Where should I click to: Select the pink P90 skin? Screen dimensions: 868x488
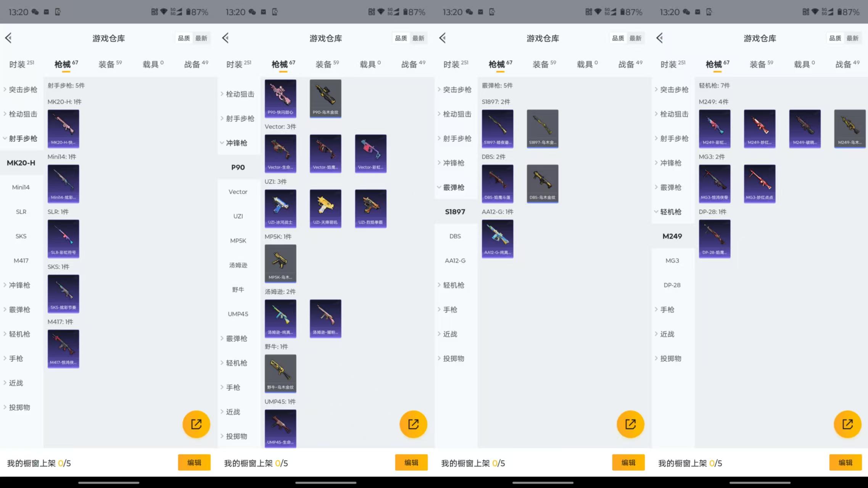click(x=280, y=98)
